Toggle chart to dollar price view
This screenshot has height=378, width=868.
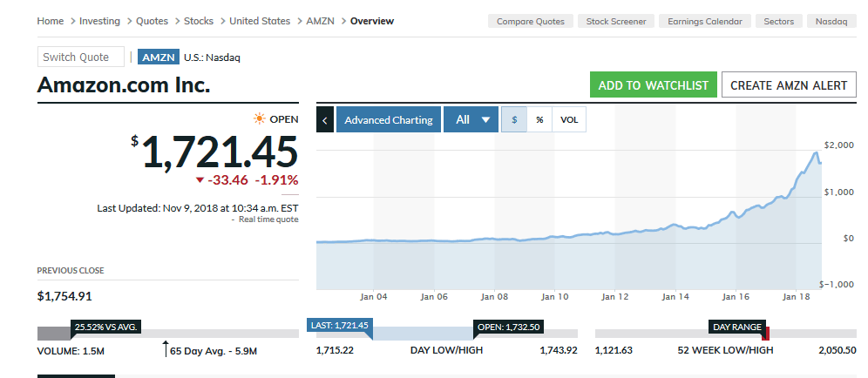click(x=514, y=120)
